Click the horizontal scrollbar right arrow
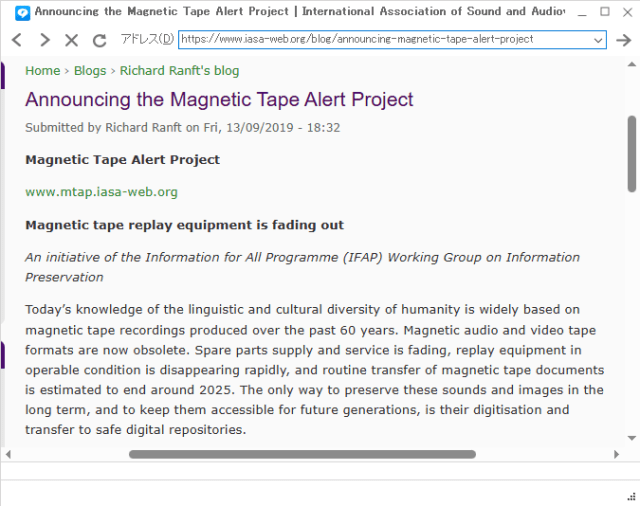 point(616,454)
